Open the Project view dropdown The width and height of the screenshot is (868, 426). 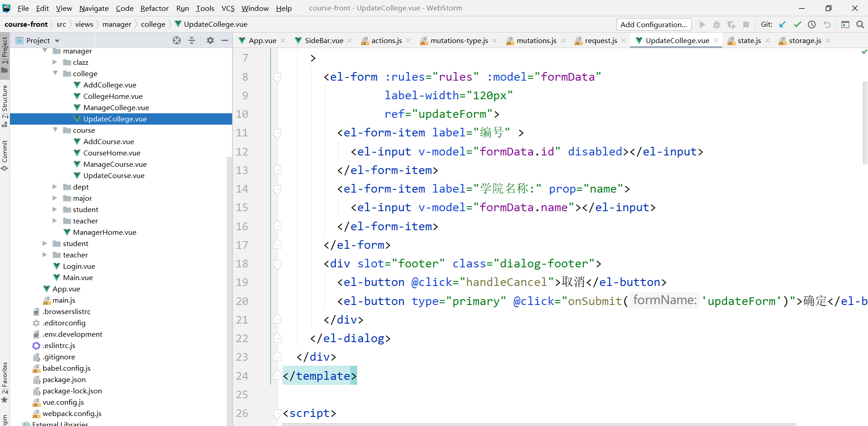[57, 41]
